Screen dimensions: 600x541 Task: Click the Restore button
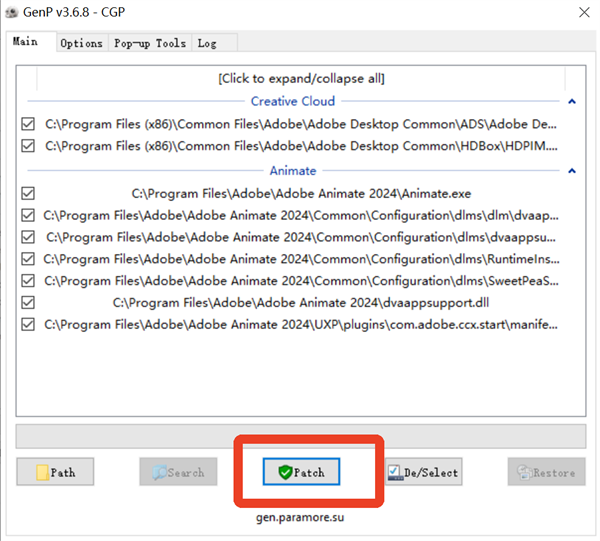(546, 472)
